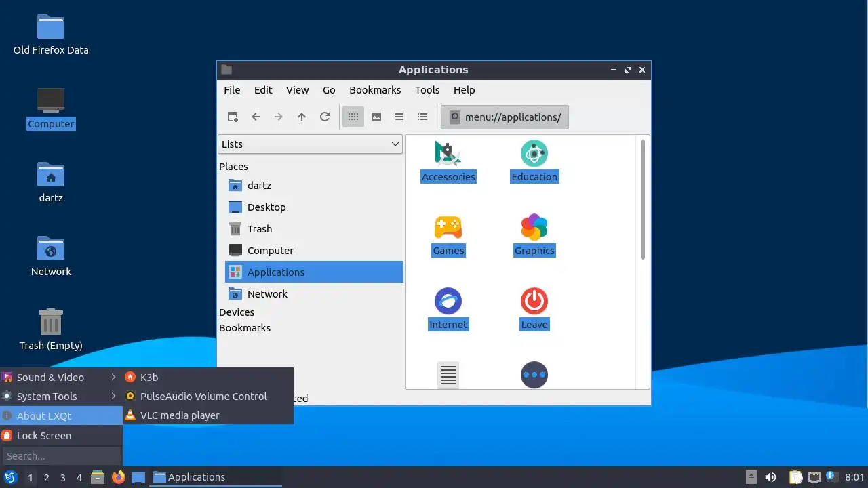The image size is (868, 488).
Task: Select dartz home in Places
Action: click(x=314, y=185)
